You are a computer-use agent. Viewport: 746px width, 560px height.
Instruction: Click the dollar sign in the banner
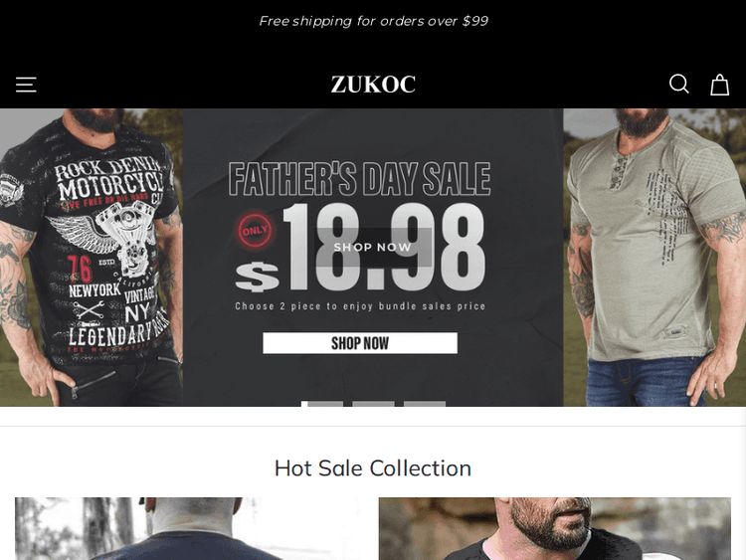(257, 277)
